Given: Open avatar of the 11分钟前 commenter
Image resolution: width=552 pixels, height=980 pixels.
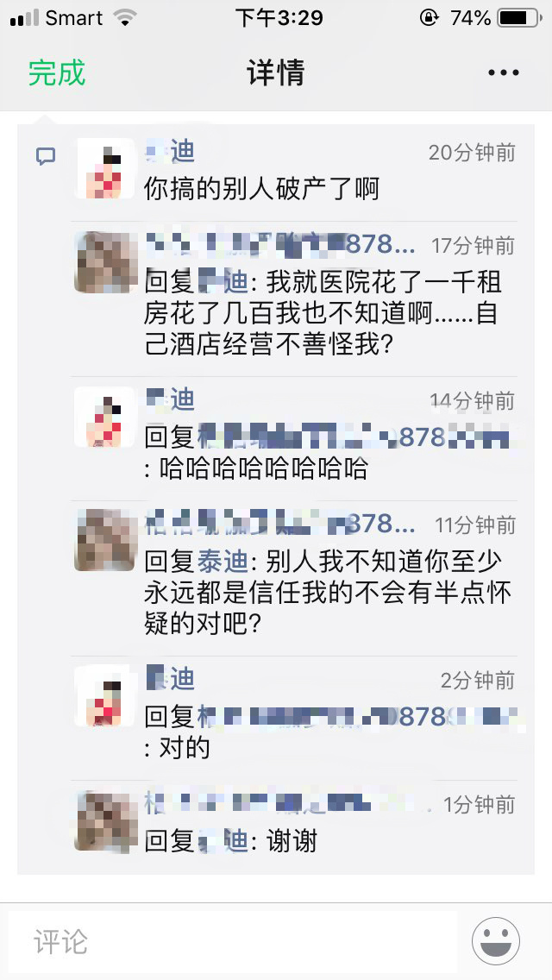Looking at the screenshot, I should [x=104, y=540].
